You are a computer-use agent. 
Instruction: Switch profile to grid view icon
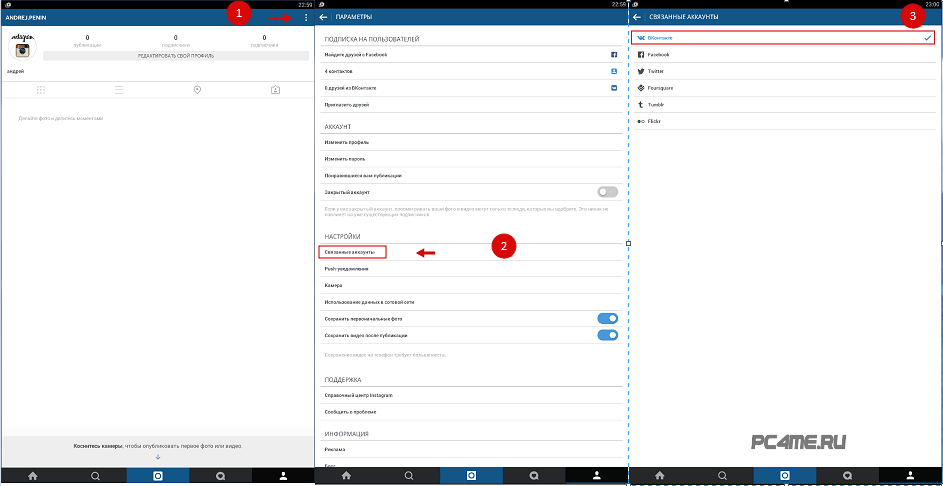point(41,90)
